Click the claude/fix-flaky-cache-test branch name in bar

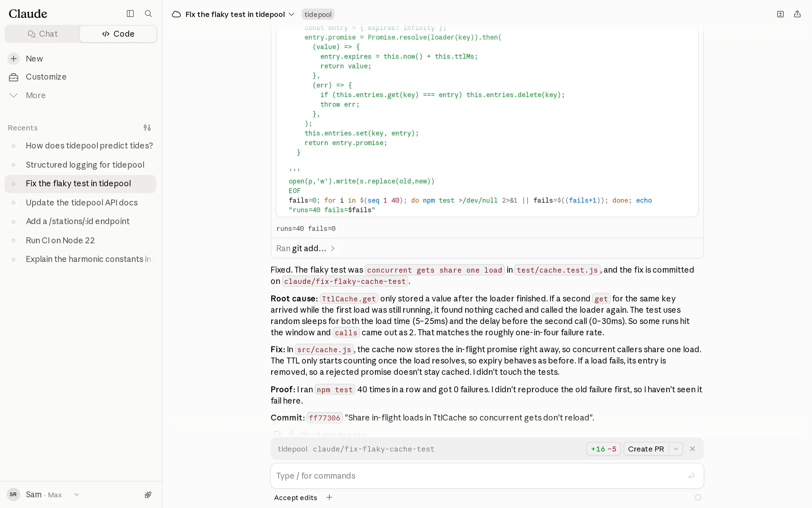374,449
